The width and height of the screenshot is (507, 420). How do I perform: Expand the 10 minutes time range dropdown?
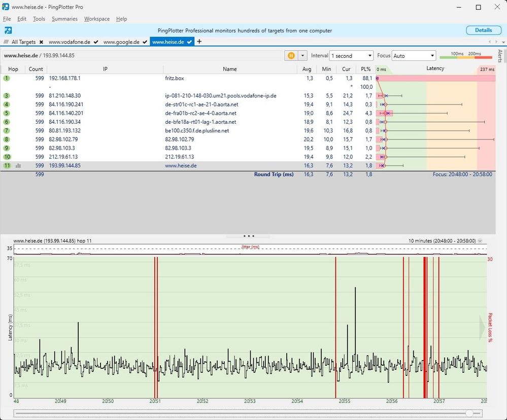click(480, 241)
